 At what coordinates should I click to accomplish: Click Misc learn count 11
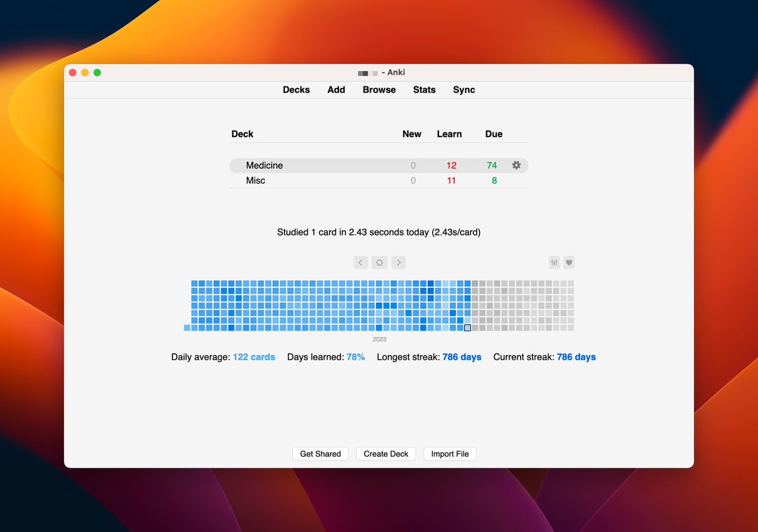pyautogui.click(x=451, y=180)
